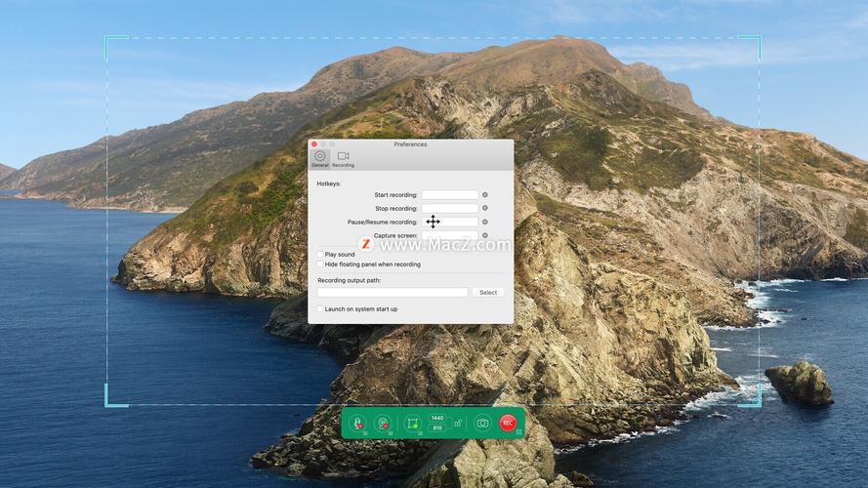
Task: Toggle microphone recording in the green toolbar
Action: point(358,423)
